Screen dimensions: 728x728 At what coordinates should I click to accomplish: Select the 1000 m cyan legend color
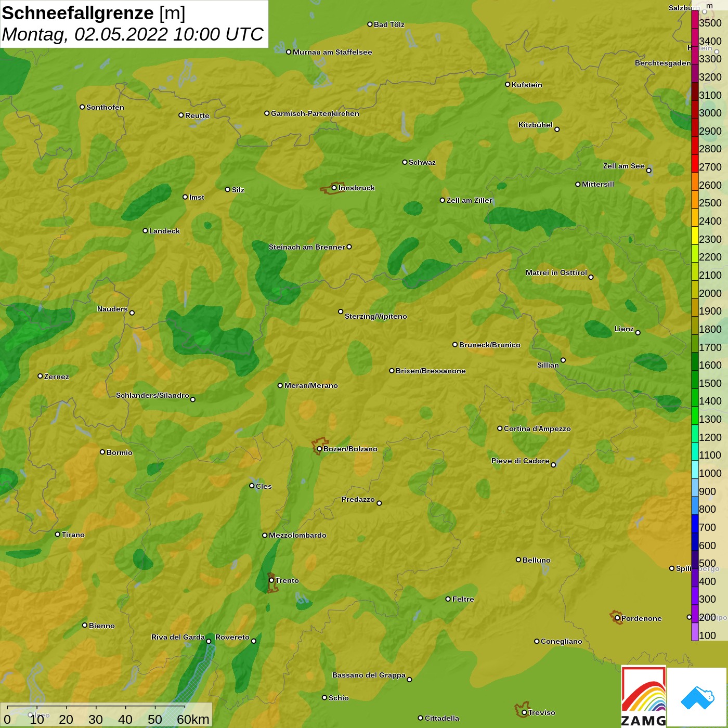(695, 470)
